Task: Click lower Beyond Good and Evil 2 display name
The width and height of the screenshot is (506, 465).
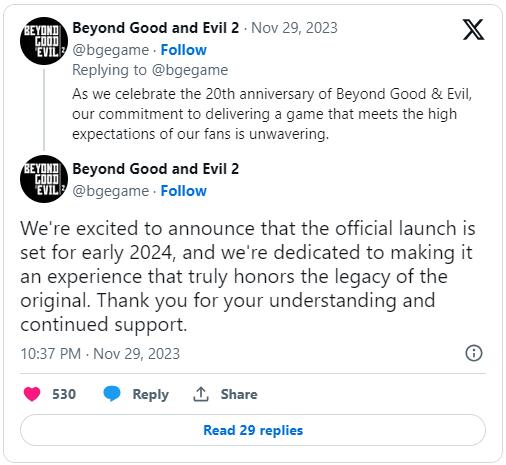Action: [156, 169]
